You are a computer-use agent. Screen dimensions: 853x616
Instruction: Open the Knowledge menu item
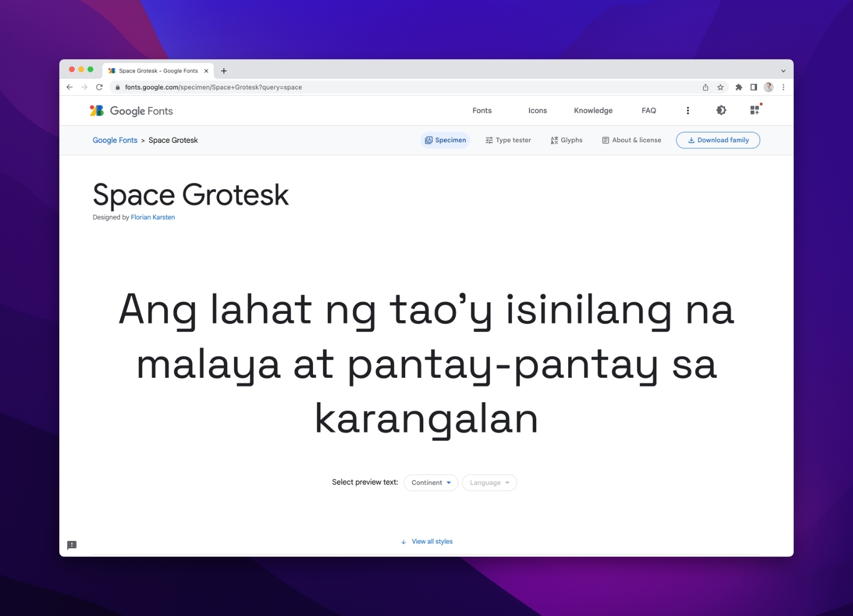[593, 110]
